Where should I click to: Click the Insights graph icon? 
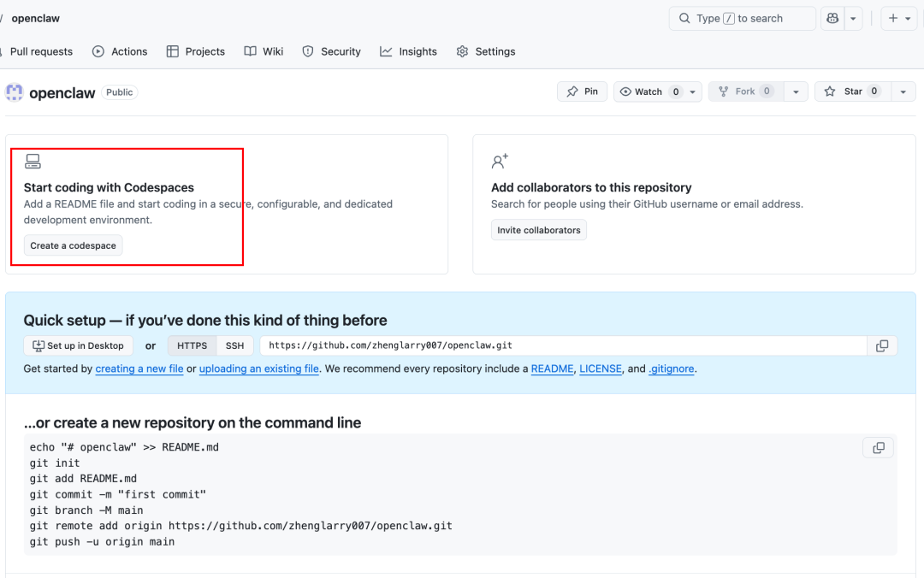pos(386,51)
